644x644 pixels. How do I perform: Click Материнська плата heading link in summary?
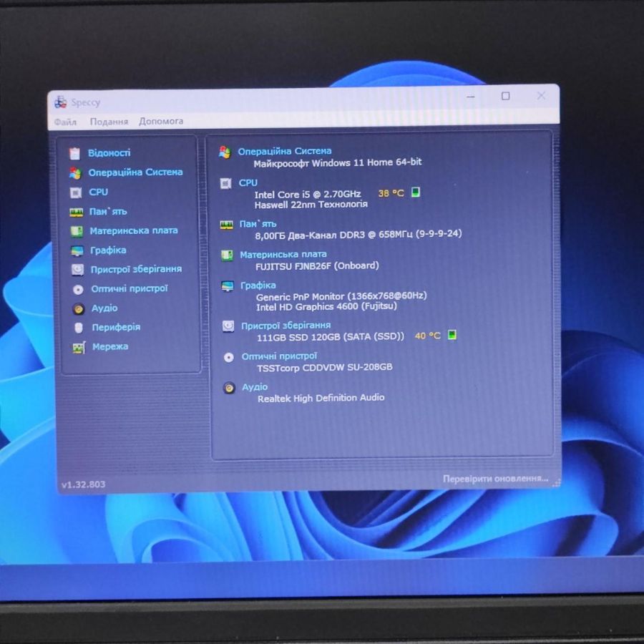click(x=283, y=255)
